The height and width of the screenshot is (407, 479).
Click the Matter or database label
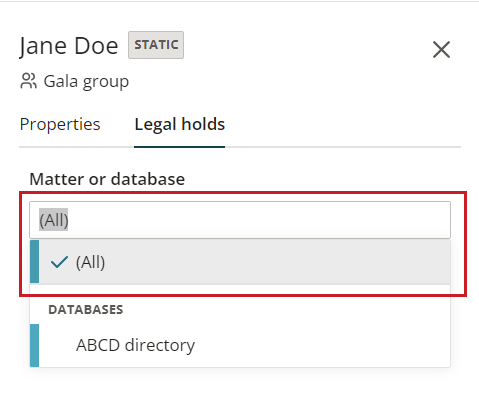point(107,179)
